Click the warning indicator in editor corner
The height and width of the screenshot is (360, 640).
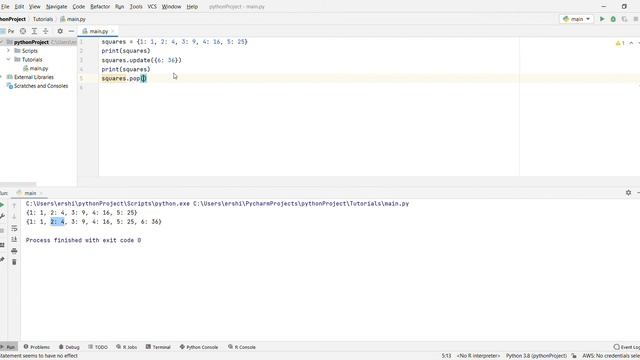[620, 43]
